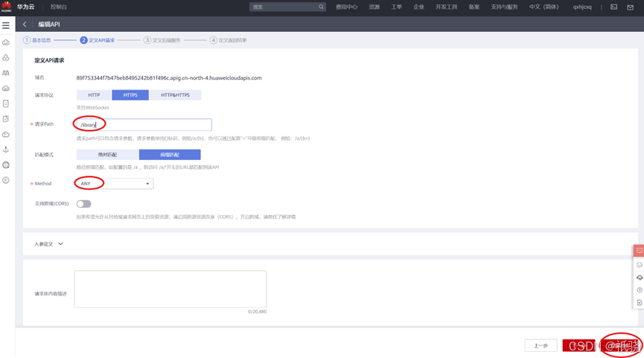The width and height of the screenshot is (644, 358).
Task: Click the document edit icon on right edge
Action: 640,303
